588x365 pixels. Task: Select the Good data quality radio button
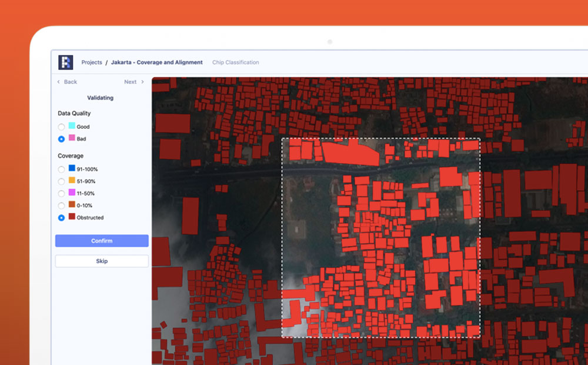[x=61, y=127]
